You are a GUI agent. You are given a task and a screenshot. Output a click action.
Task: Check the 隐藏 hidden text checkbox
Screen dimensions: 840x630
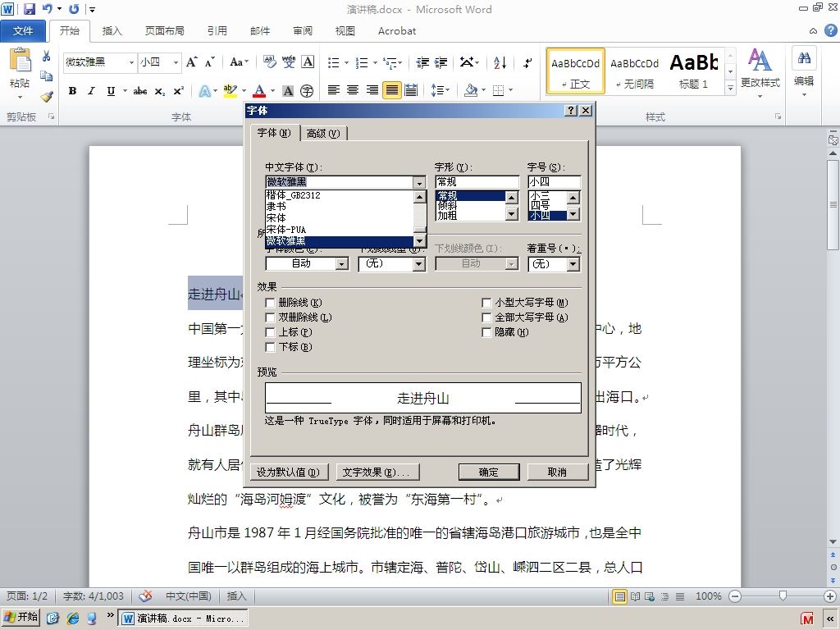click(486, 332)
